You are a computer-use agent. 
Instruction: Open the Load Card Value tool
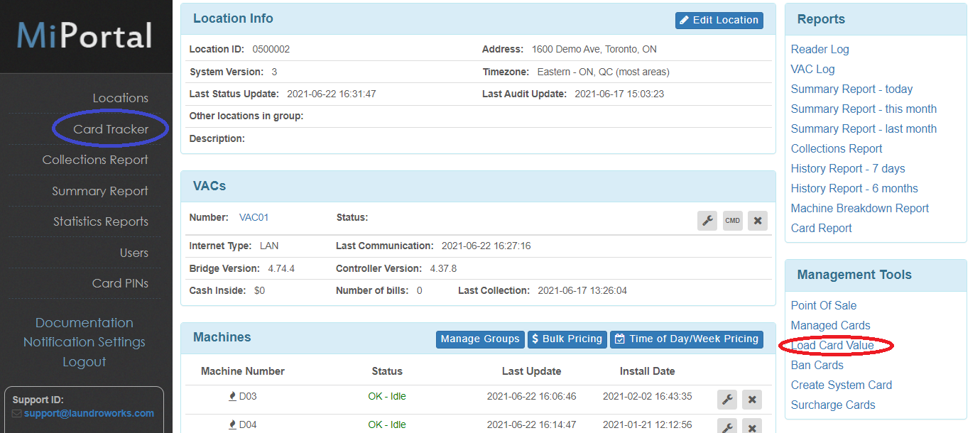tap(832, 346)
